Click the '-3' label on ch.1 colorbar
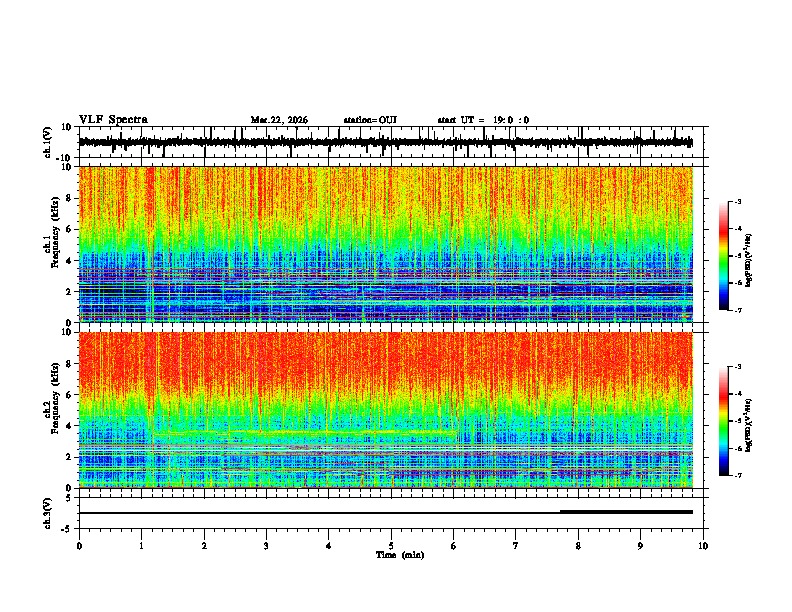 click(x=737, y=201)
